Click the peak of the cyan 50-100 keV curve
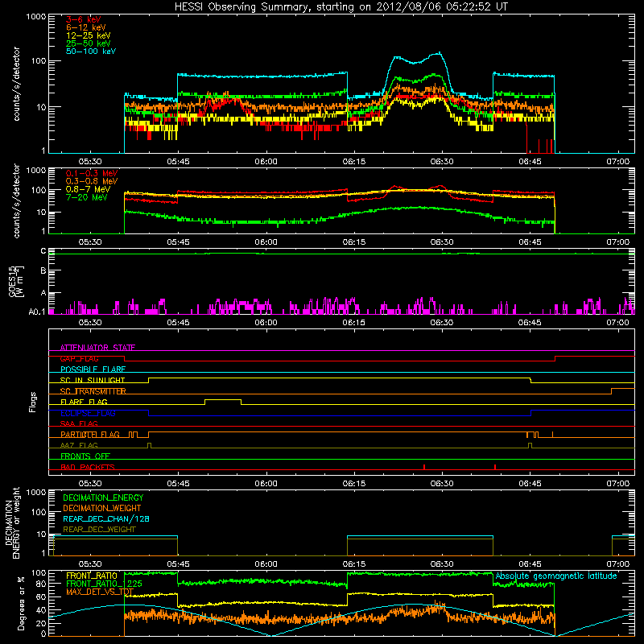Screen dimensions: 644x644 click(x=440, y=53)
